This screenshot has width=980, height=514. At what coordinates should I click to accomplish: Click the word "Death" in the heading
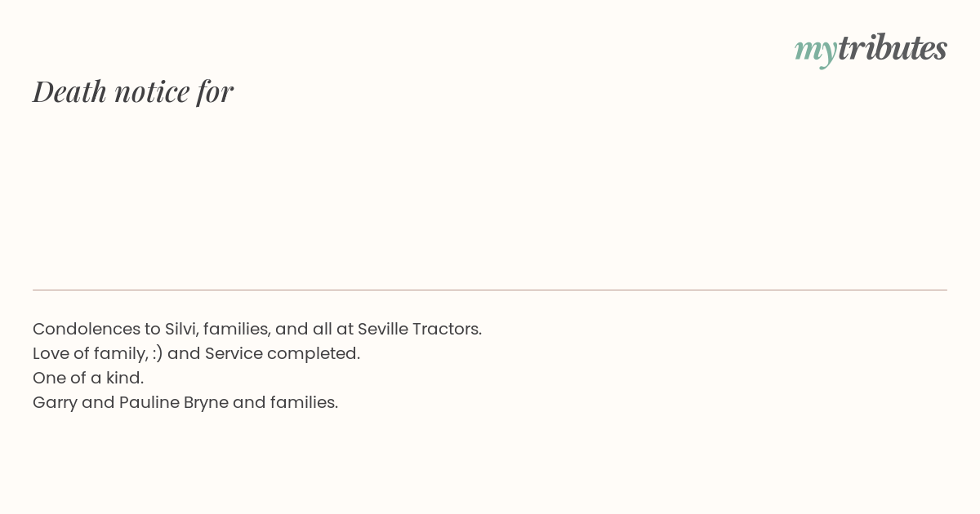tap(70, 91)
